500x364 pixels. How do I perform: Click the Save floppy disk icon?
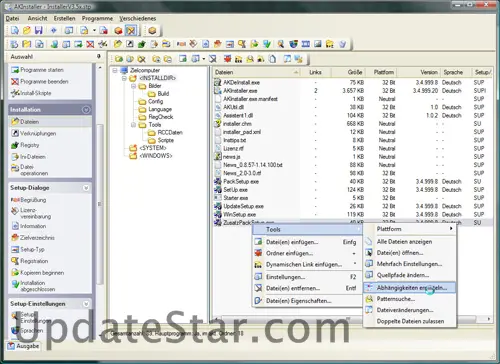(39, 31)
